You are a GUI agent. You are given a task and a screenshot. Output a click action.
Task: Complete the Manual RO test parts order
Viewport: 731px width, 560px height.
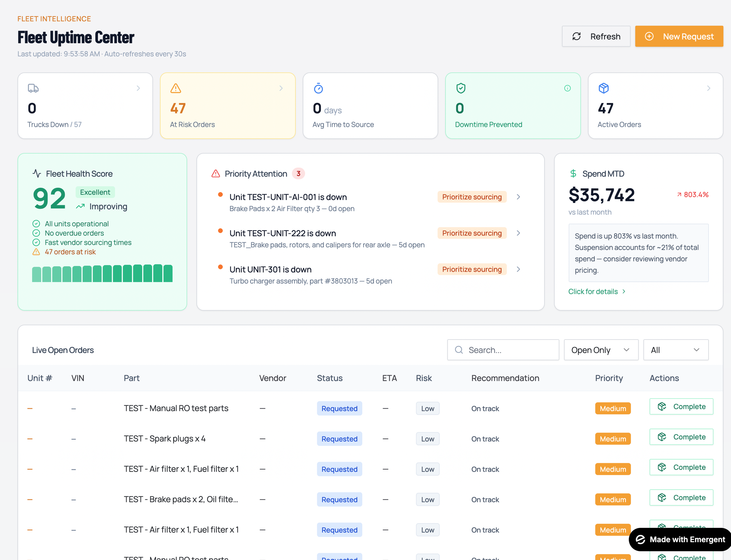pyautogui.click(x=681, y=406)
